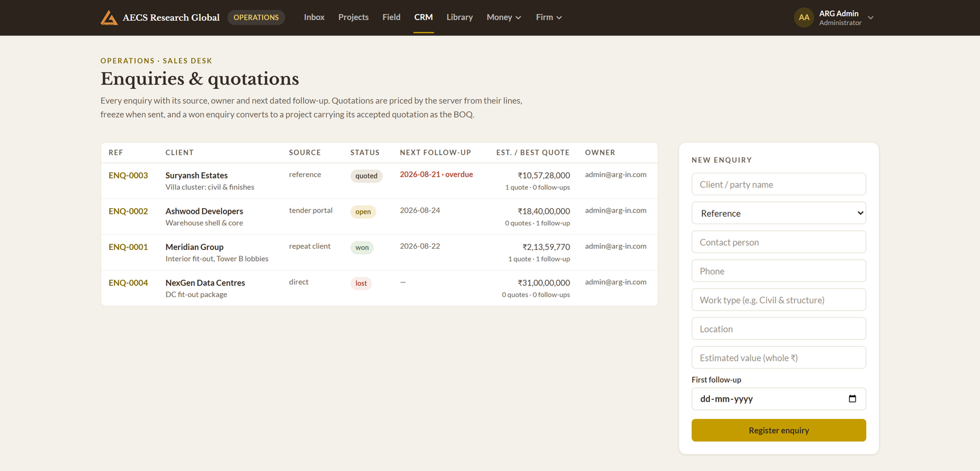Click the ₹10,57,28,000 quote amount
Screen dimensions: 980x471
[x=543, y=175]
